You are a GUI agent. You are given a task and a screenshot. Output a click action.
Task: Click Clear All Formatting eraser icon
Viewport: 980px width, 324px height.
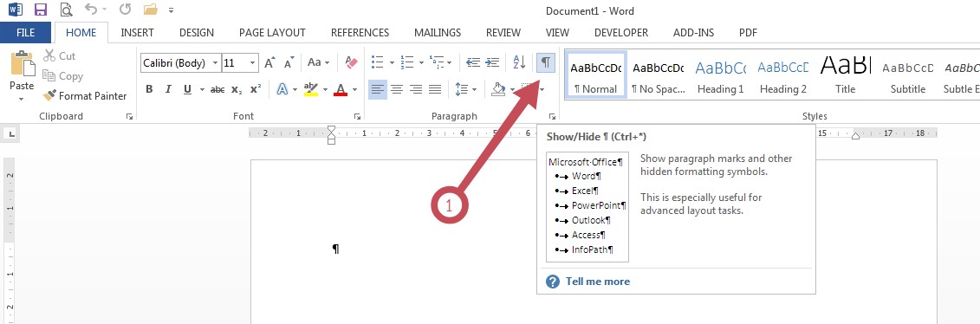click(351, 63)
